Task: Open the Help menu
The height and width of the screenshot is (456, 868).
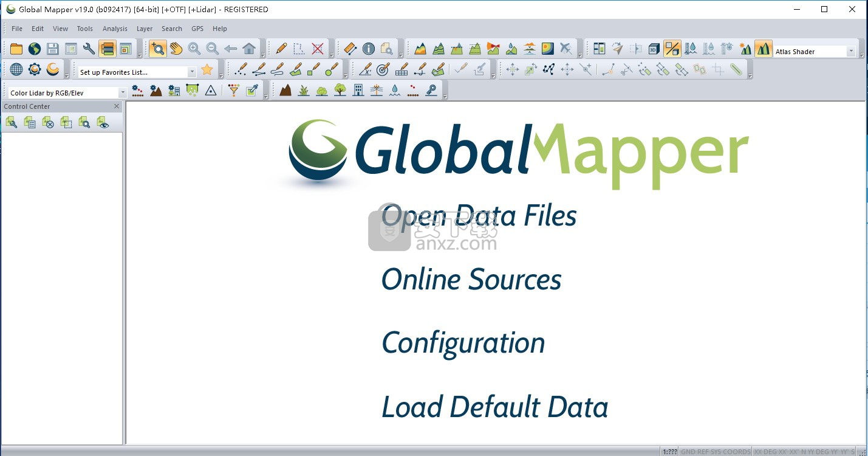Action: click(220, 29)
